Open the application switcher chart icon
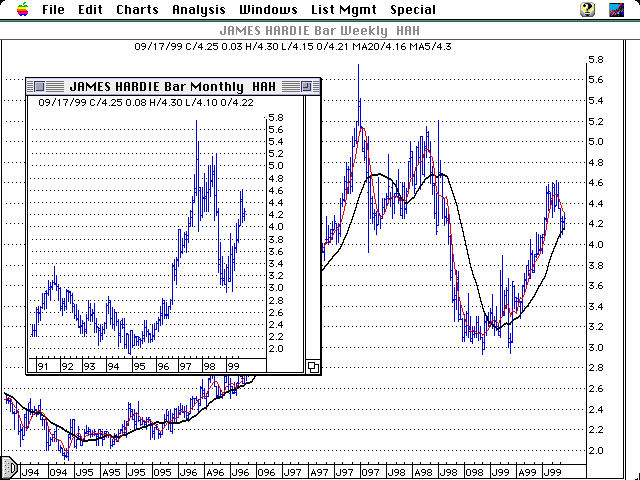 [616, 9]
